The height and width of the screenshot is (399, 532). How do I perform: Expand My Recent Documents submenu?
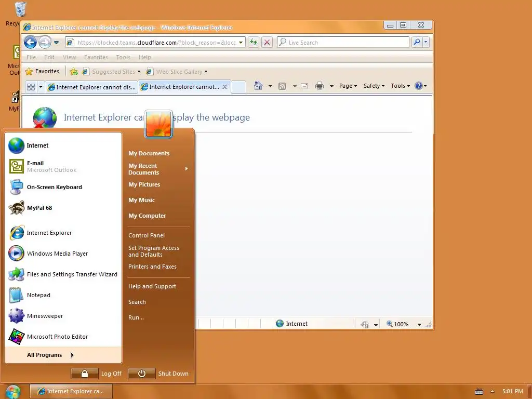pyautogui.click(x=158, y=169)
